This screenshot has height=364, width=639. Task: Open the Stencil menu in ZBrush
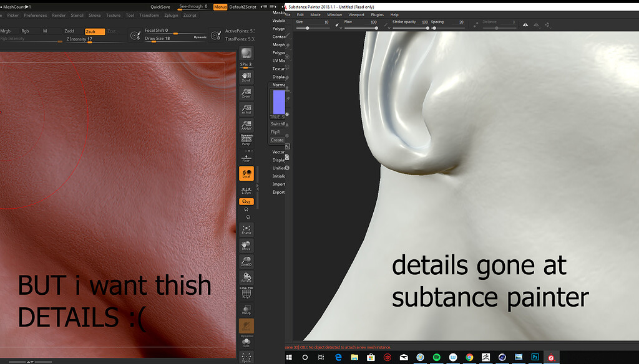point(77,15)
